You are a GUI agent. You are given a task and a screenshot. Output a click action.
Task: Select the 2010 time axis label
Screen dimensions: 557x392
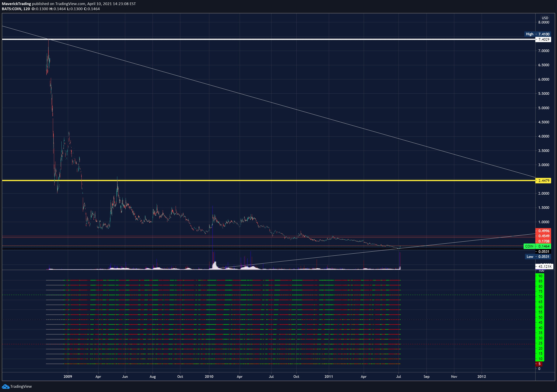tap(209, 376)
